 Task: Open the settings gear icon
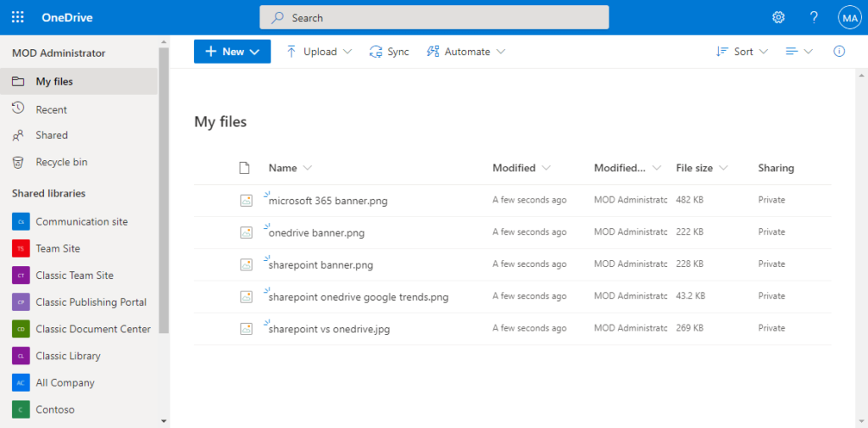coord(778,17)
